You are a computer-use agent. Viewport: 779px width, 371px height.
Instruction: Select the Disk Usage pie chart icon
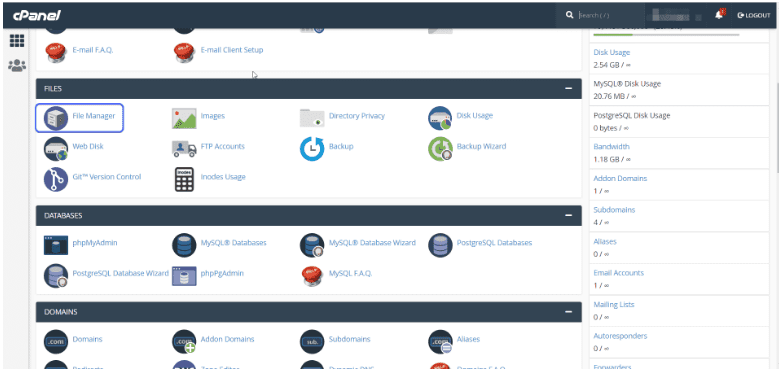click(440, 118)
